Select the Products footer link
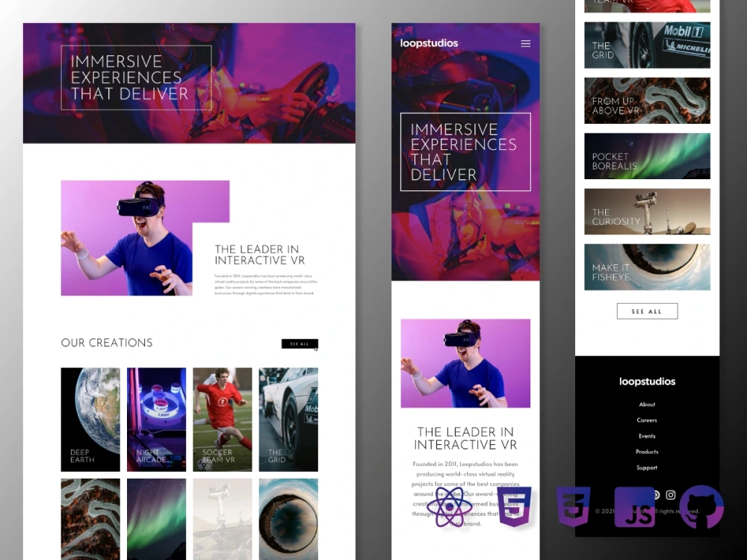This screenshot has width=747, height=560. (x=647, y=451)
